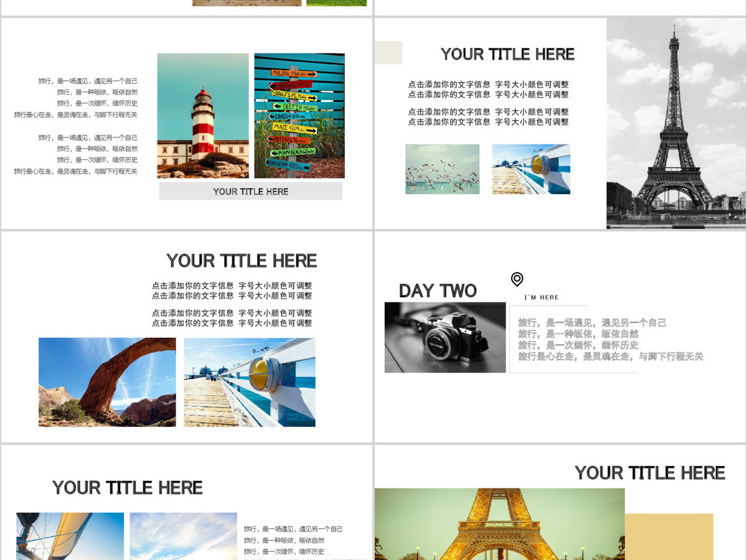
Task: Click the I'M HERE label
Action: pyautogui.click(x=542, y=297)
